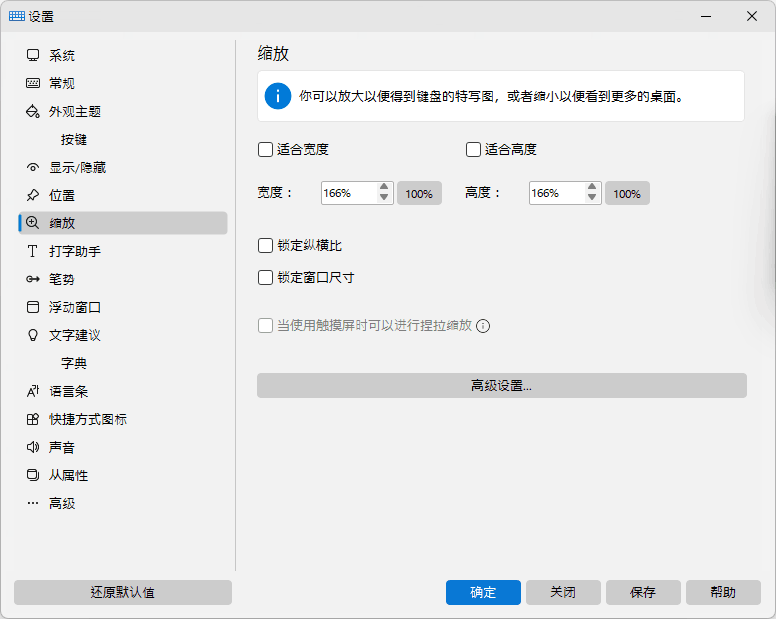Click the 从属性 icon in sidebar
The height and width of the screenshot is (619, 776).
pyautogui.click(x=33, y=475)
